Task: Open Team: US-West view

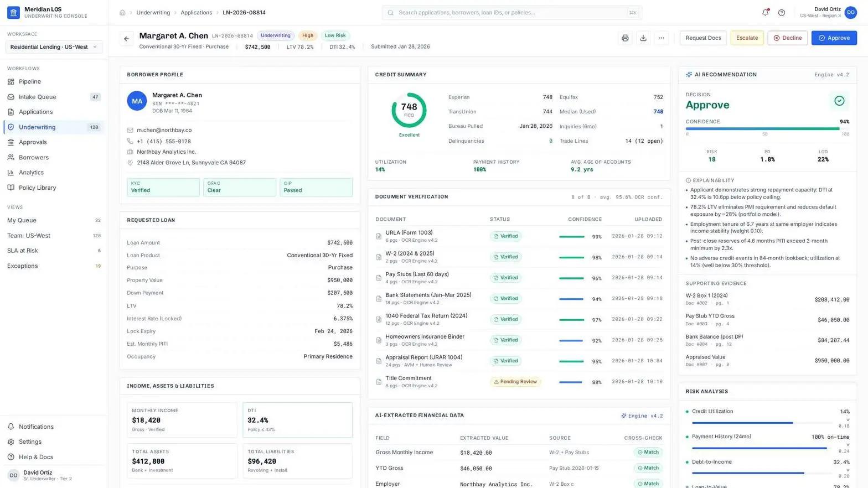Action: tap(54, 236)
